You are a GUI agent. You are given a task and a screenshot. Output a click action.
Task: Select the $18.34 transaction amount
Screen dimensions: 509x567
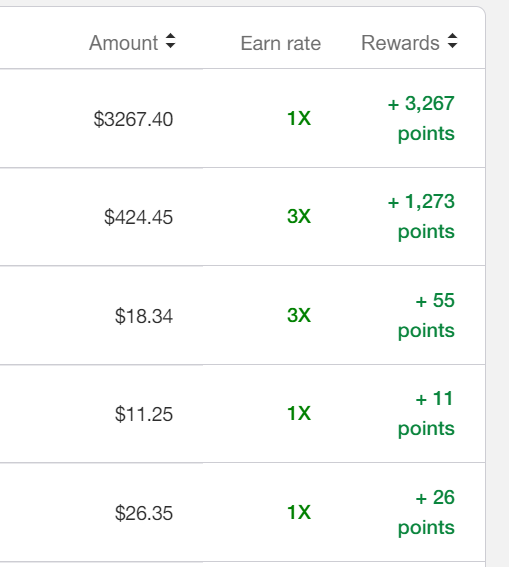[x=144, y=316]
